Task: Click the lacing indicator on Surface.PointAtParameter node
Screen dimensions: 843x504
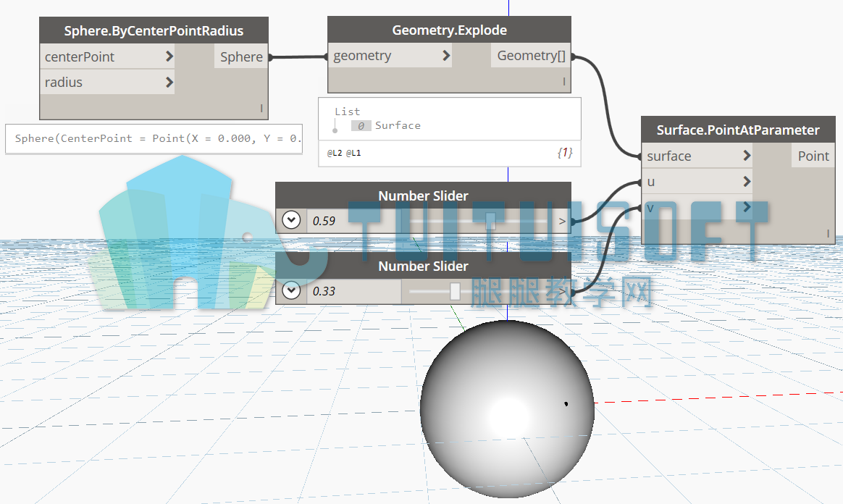Action: click(x=828, y=233)
